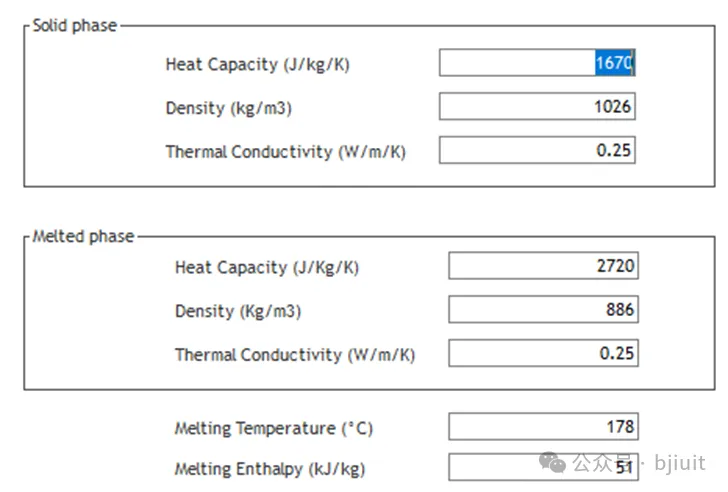Click the "Melting Temperature (°C)" label
The height and width of the screenshot is (492, 728).
click(273, 428)
